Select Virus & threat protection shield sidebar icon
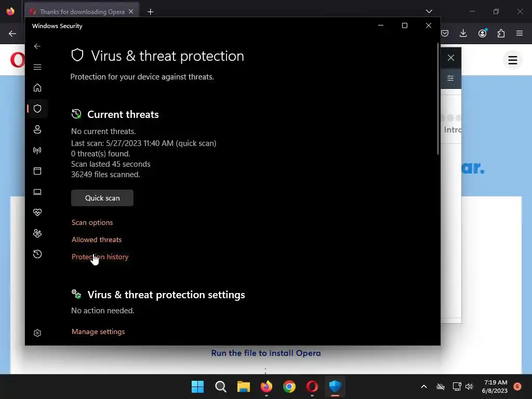The image size is (532, 399). [x=37, y=109]
